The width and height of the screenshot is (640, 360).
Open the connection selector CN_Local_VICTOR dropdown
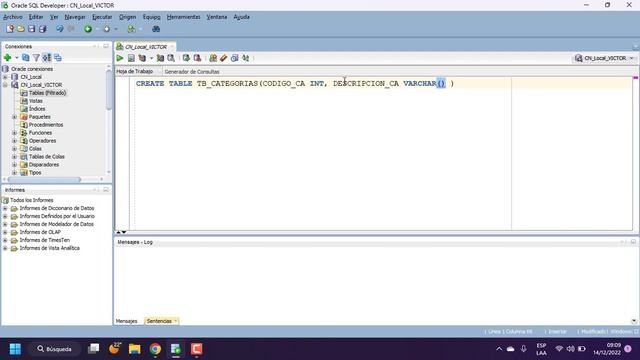[x=604, y=58]
